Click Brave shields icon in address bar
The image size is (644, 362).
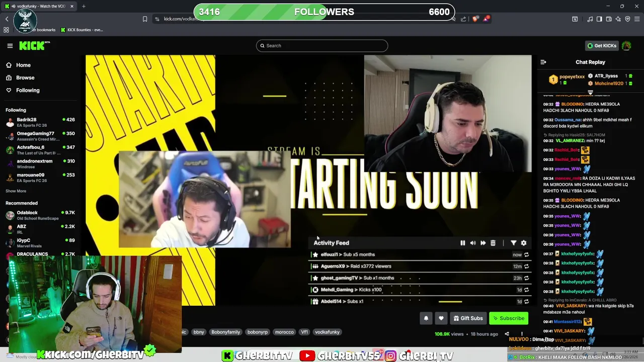point(475,19)
